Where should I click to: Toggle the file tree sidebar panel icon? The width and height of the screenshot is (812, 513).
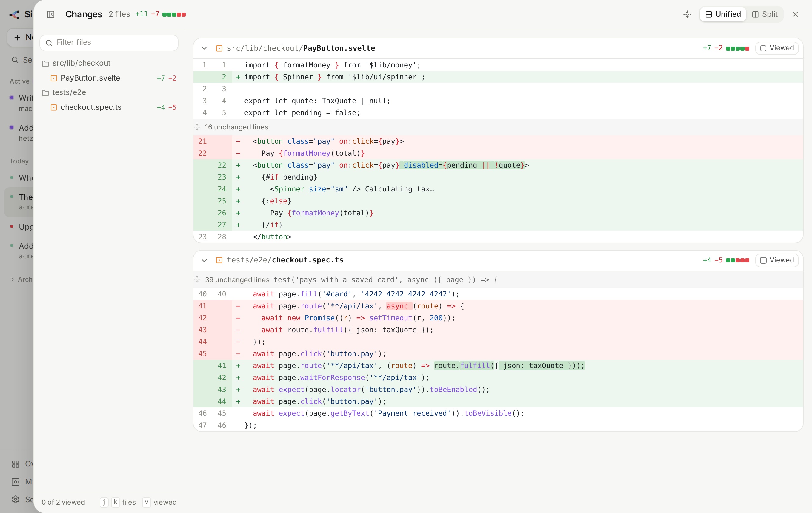(50, 14)
